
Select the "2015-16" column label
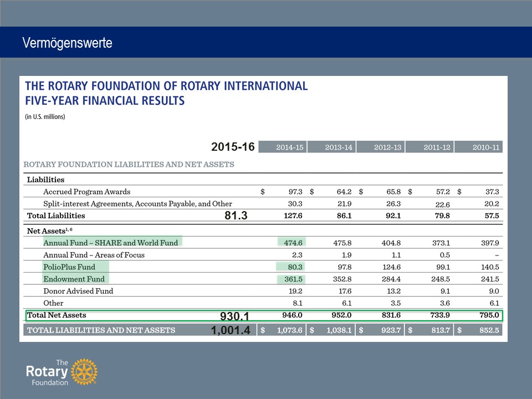click(x=233, y=146)
